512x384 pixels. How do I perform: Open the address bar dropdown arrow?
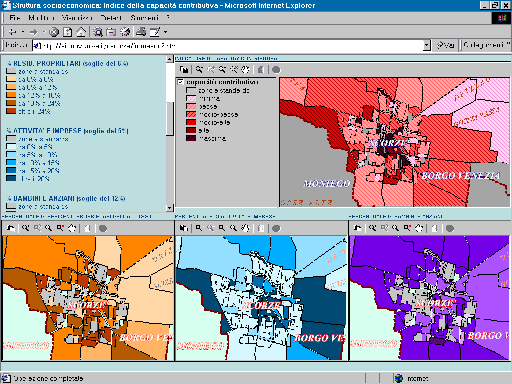[427, 45]
